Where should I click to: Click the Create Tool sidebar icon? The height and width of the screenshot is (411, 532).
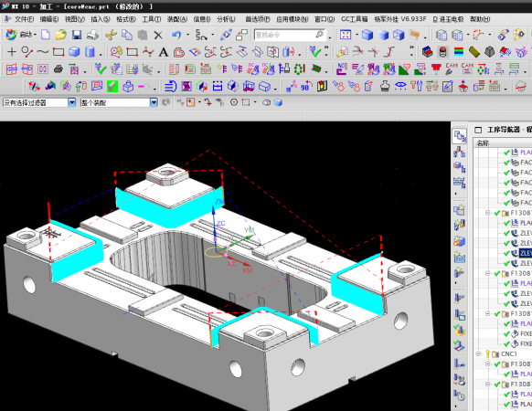pos(460,226)
